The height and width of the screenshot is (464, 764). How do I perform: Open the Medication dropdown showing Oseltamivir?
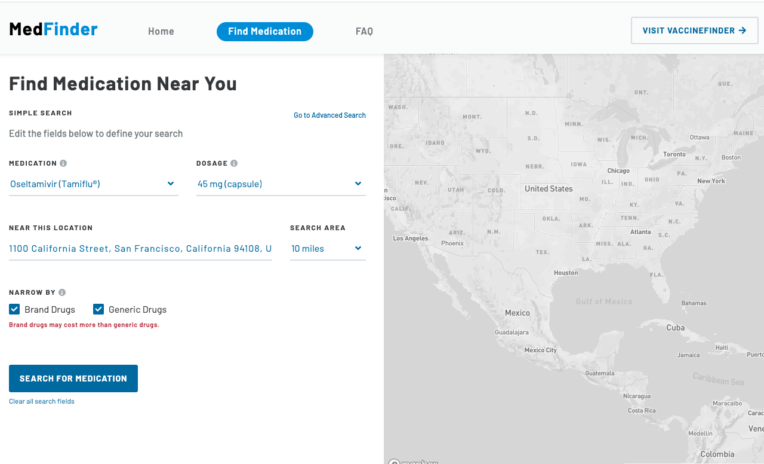(93, 184)
